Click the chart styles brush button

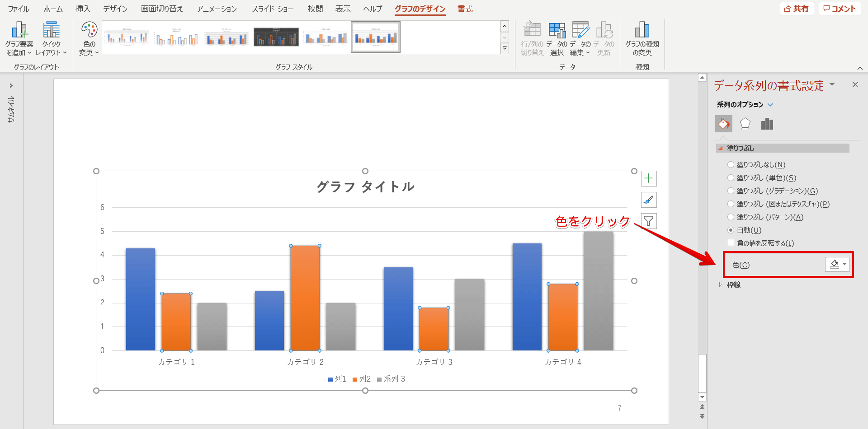[x=649, y=200]
